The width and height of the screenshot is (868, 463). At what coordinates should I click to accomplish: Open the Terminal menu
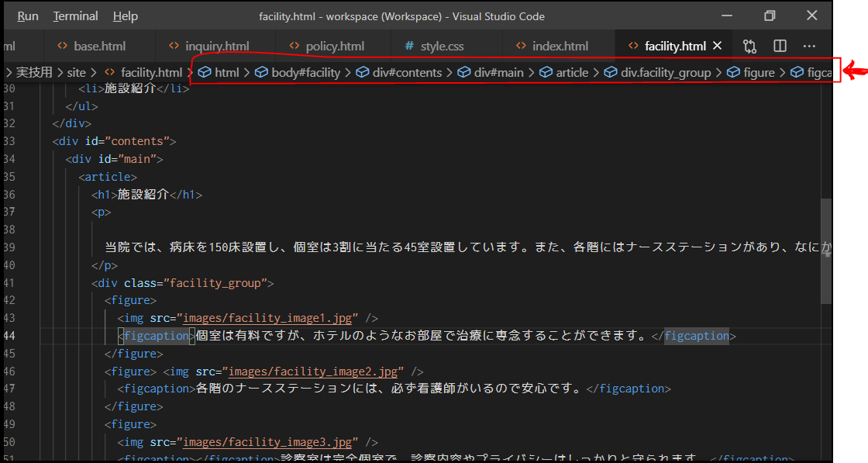75,16
